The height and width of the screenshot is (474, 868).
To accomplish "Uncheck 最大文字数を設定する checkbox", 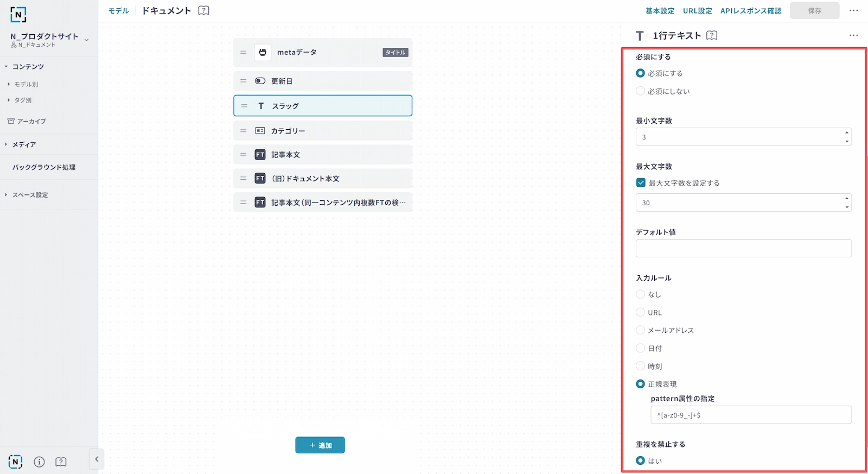I will click(641, 183).
